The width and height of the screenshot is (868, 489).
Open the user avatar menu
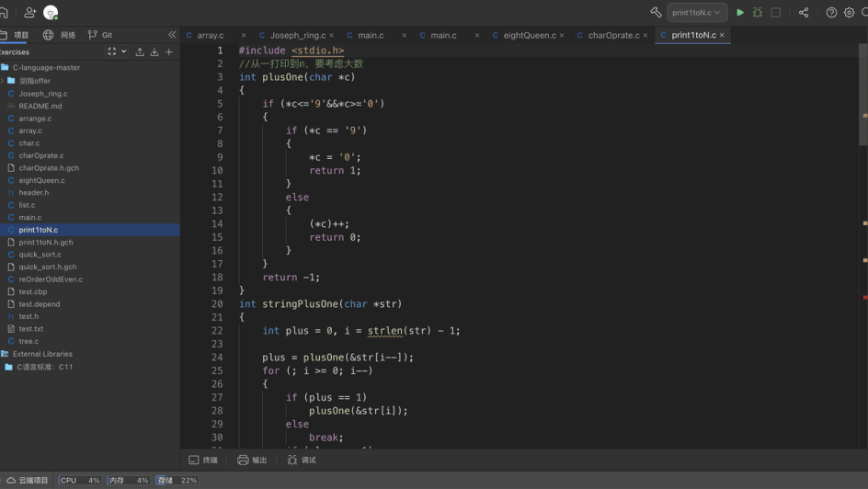(51, 12)
